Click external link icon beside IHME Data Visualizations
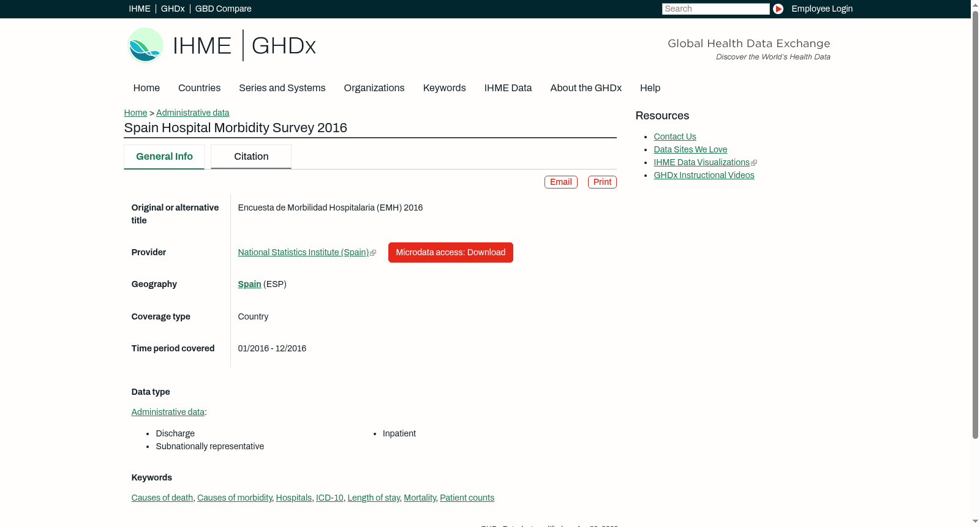980x527 pixels. click(754, 163)
